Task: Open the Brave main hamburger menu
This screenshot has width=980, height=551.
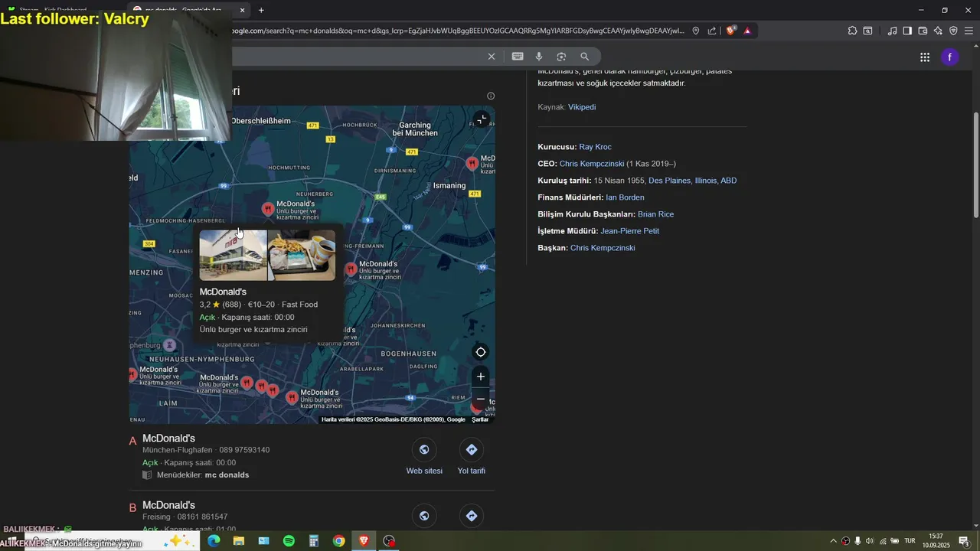Action: point(969,31)
